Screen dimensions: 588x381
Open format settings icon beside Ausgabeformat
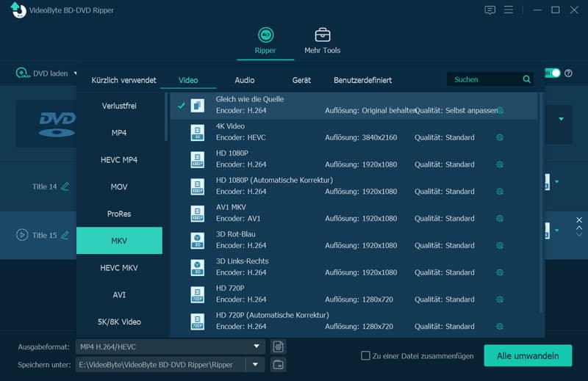[278, 346]
